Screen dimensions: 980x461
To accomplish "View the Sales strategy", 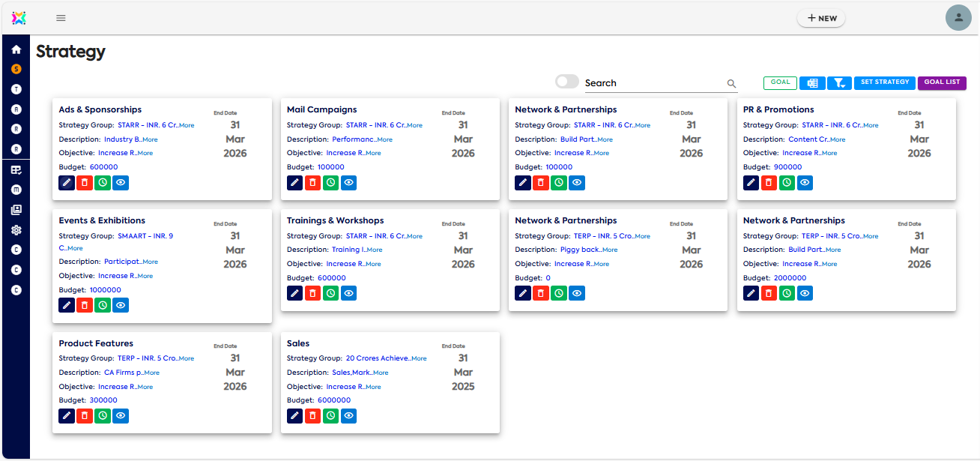I will 348,415.
